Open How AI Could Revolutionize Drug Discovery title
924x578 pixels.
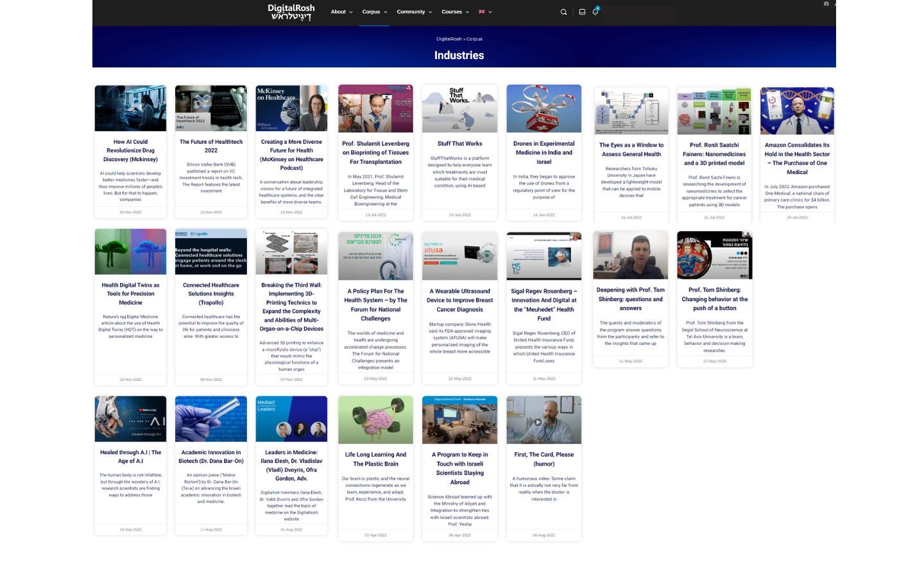point(130,150)
